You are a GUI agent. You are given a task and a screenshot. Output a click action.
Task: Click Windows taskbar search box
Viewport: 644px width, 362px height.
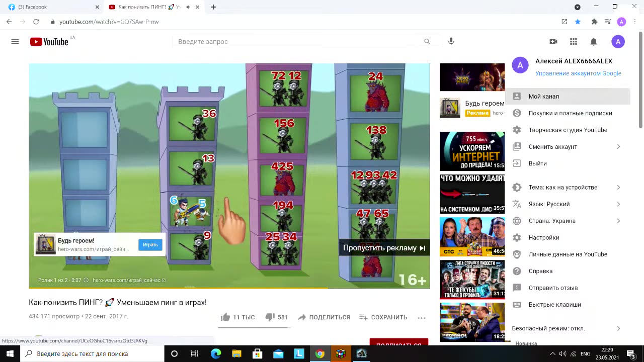coord(93,353)
